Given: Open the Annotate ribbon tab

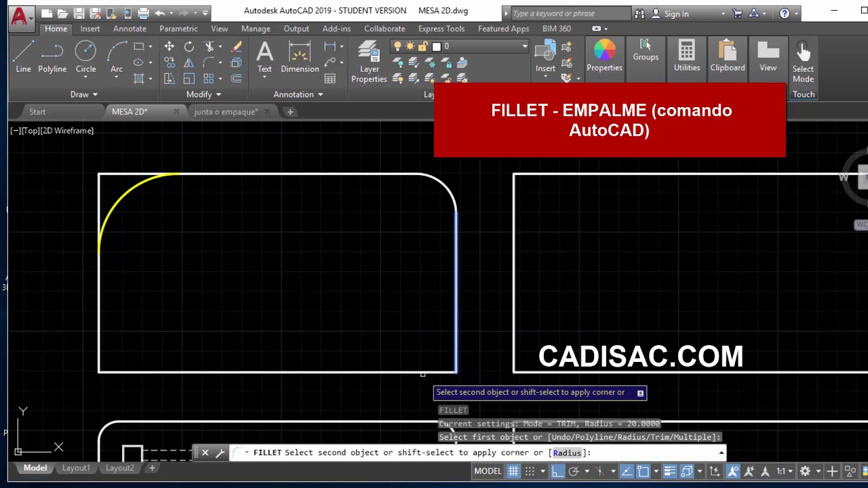Looking at the screenshot, I should click(130, 28).
